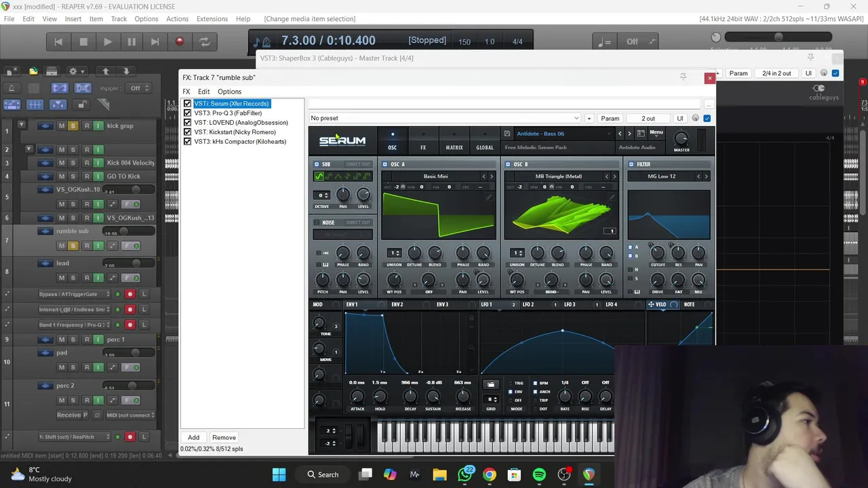
Task: Open Serum preset browser icon beside Menu
Action: (x=641, y=134)
